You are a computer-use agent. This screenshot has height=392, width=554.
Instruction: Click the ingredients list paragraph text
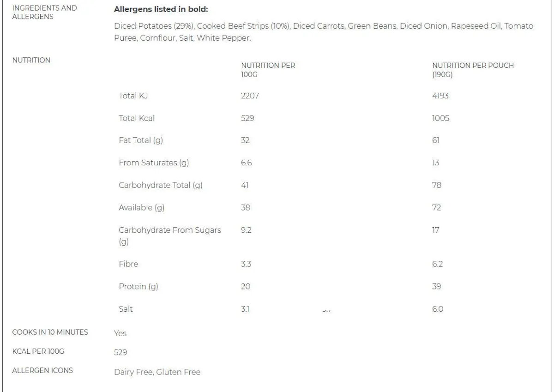[324, 32]
